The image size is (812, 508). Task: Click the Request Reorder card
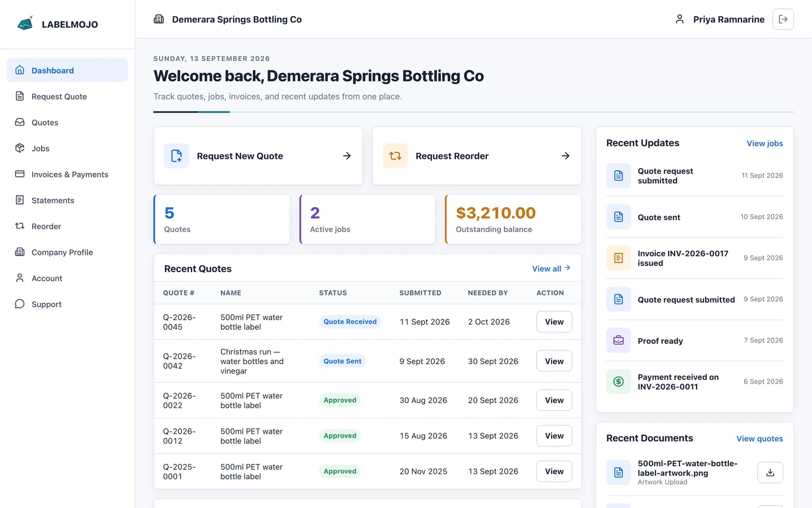click(x=477, y=156)
